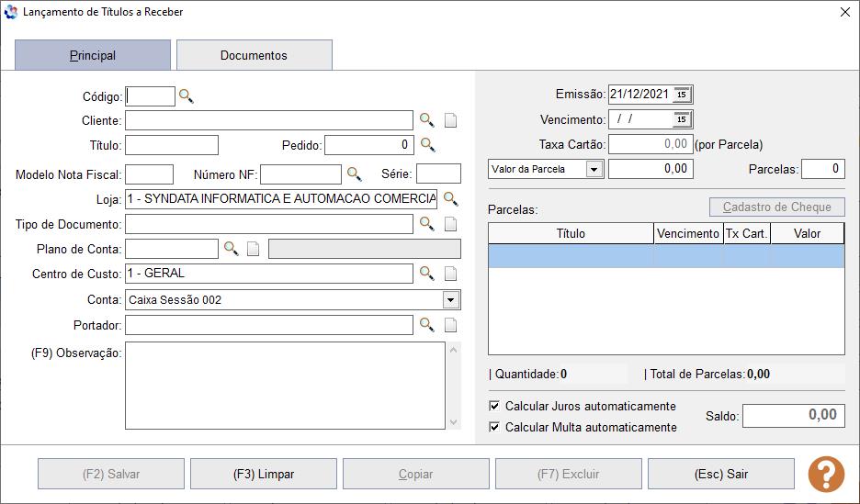860x504 pixels.
Task: Click the Tipo de Documento field
Action: pos(268,223)
